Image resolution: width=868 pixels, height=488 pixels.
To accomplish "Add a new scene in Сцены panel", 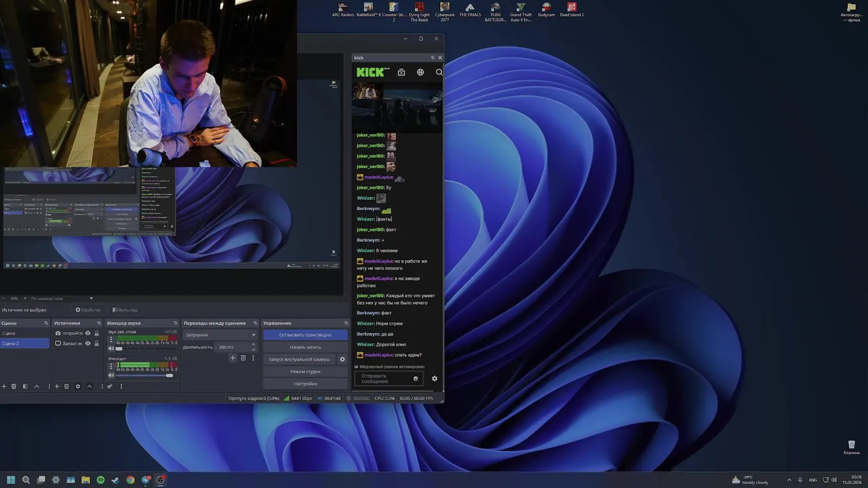I will click(x=4, y=386).
